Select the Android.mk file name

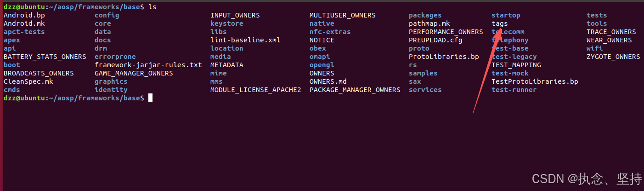tap(24, 23)
